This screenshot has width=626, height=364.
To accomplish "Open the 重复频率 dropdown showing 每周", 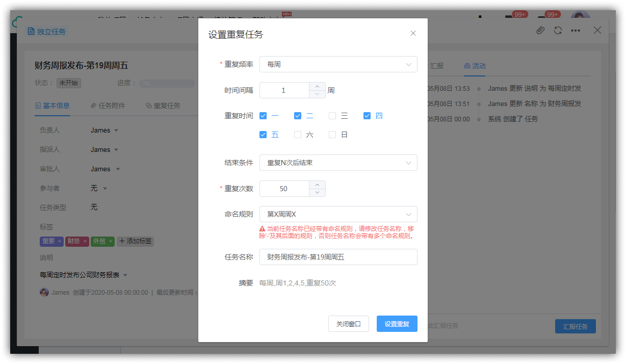I will 338,64.
